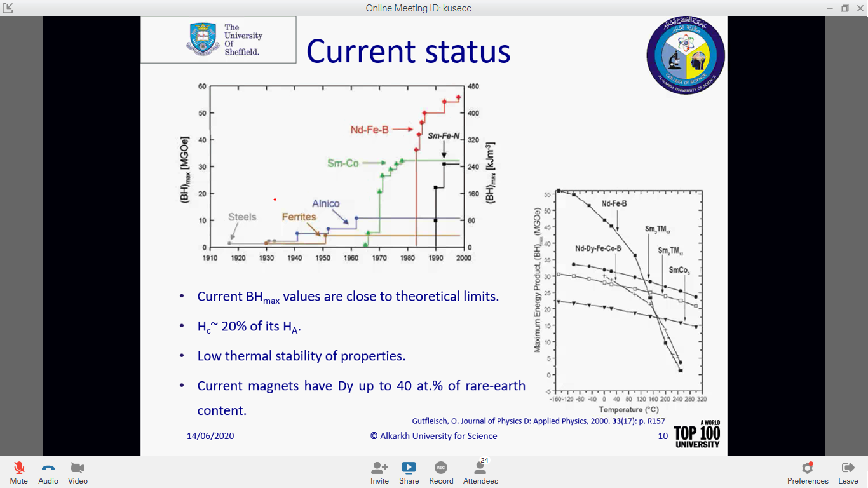Click the Alkarkh College of Science emblem
The height and width of the screenshot is (488, 868).
(x=686, y=55)
